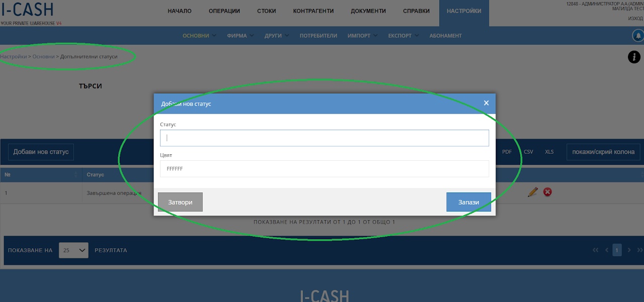Delete the Завършена операция row with red X
Viewport: 644px width, 302px height.
[547, 192]
